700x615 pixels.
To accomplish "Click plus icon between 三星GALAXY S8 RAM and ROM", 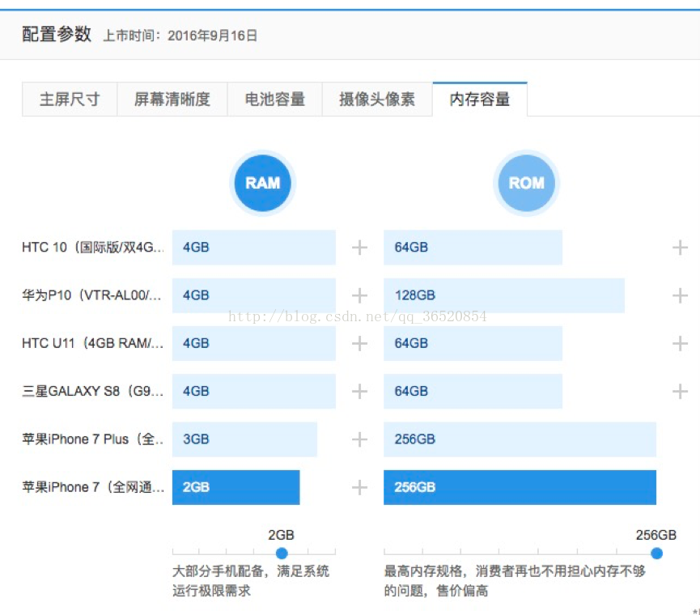I will pyautogui.click(x=359, y=392).
